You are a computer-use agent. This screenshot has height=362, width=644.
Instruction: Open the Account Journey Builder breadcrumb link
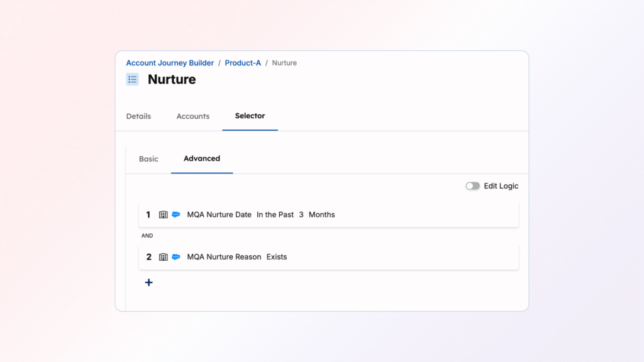pos(169,63)
